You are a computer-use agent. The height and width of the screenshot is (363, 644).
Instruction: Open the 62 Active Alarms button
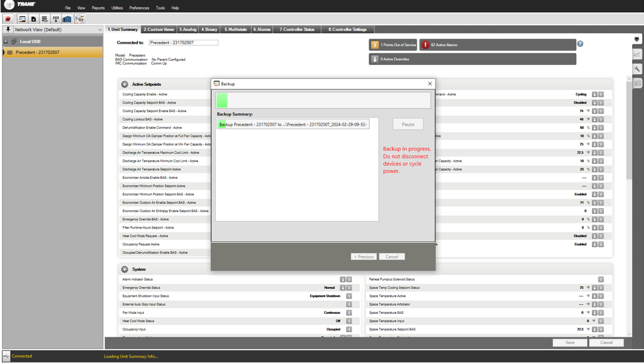click(497, 45)
